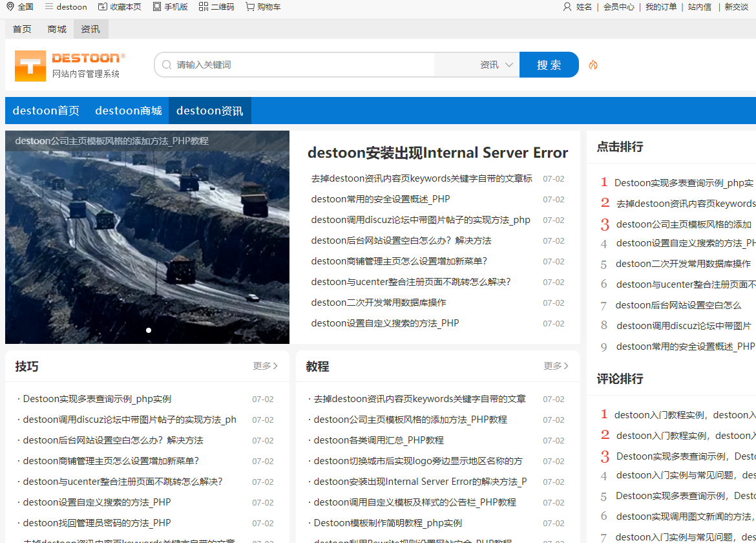Image resolution: width=756 pixels, height=543 pixels.
Task: Click the magnifier icon in search box
Action: point(167,65)
